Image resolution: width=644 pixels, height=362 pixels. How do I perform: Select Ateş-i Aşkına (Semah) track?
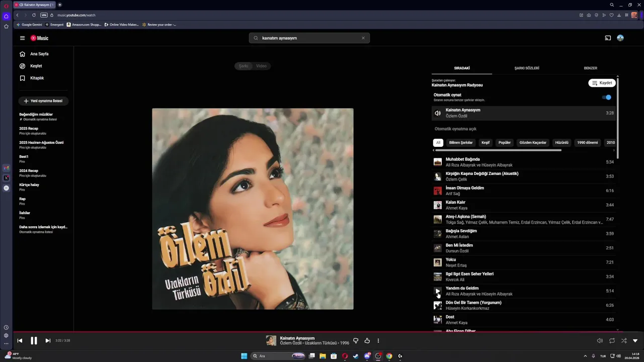tap(523, 219)
